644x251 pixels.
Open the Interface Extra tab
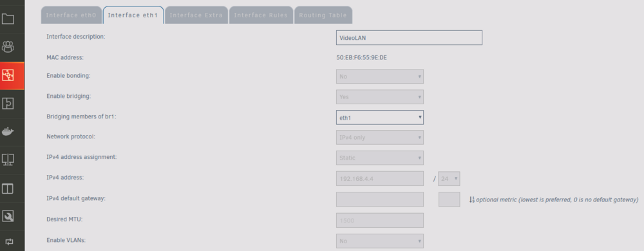[196, 15]
